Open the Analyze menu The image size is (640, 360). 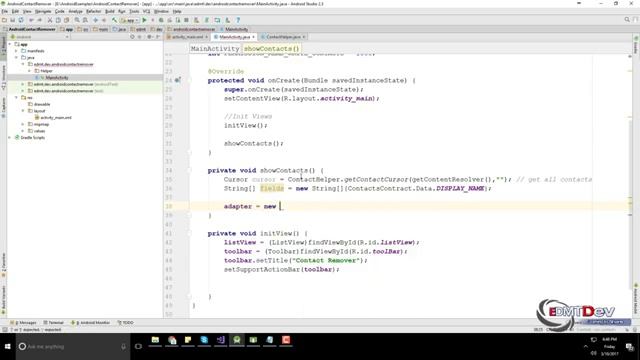76,11
